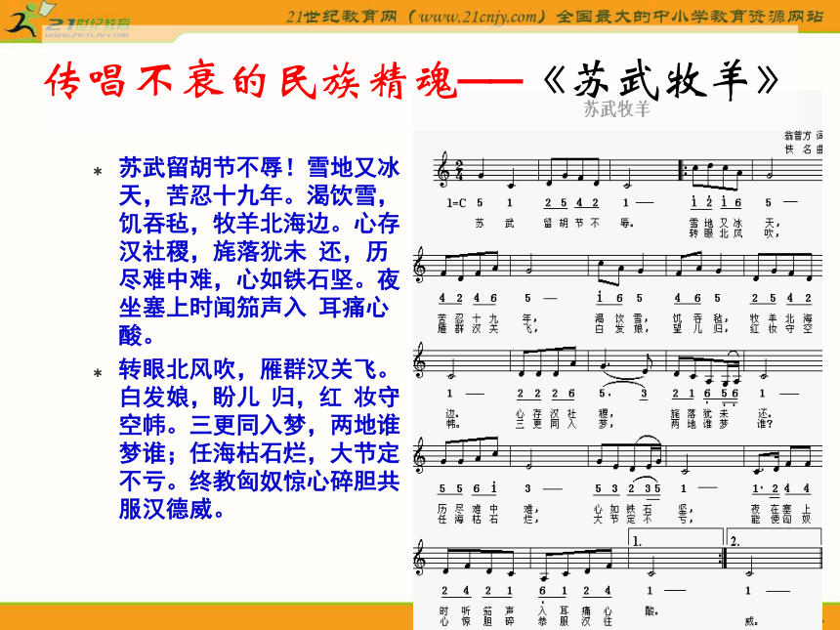Image resolution: width=840 pixels, height=630 pixels.
Task: Click the black title "《苏武牧羊》"
Action: click(660, 80)
